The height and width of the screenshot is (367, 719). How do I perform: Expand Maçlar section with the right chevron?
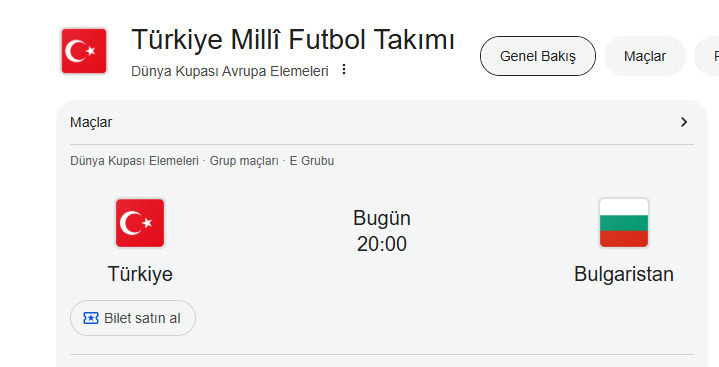click(684, 122)
